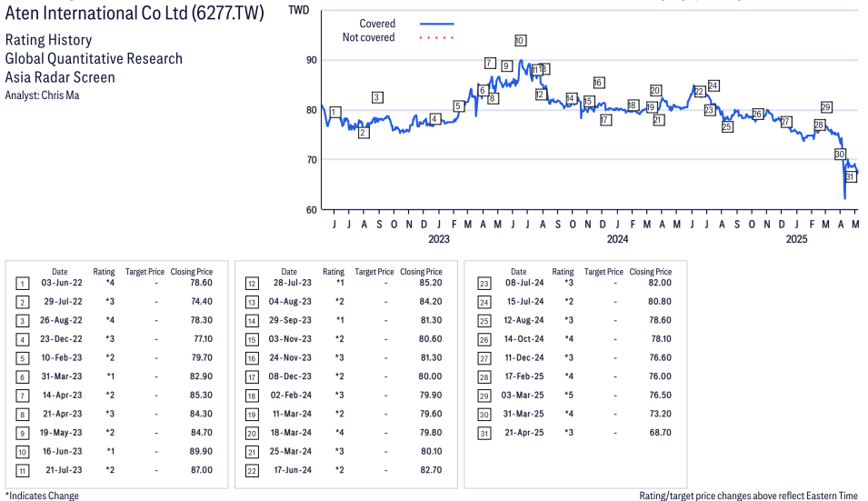Click the 60 value on the y-axis
The height and width of the screenshot is (501, 868).
[312, 210]
